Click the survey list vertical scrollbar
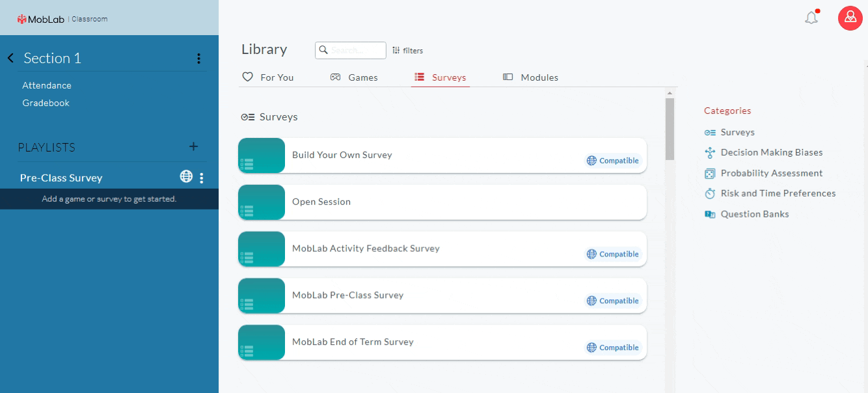868x393 pixels. 670,129
